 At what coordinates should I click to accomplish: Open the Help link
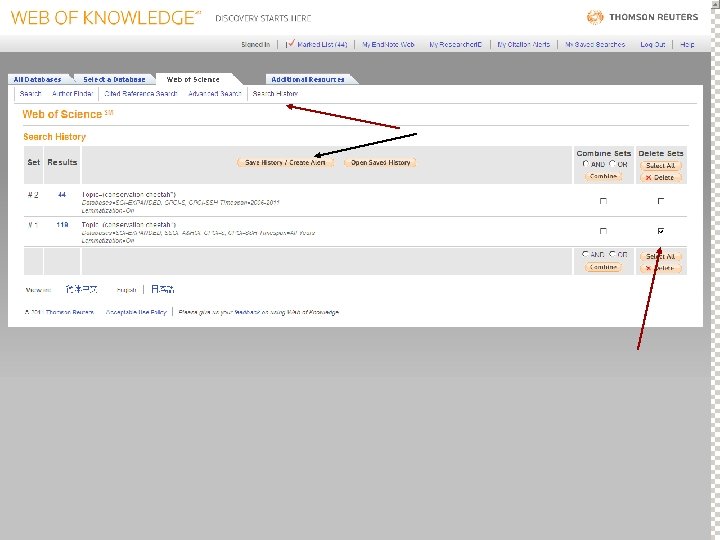tap(687, 45)
